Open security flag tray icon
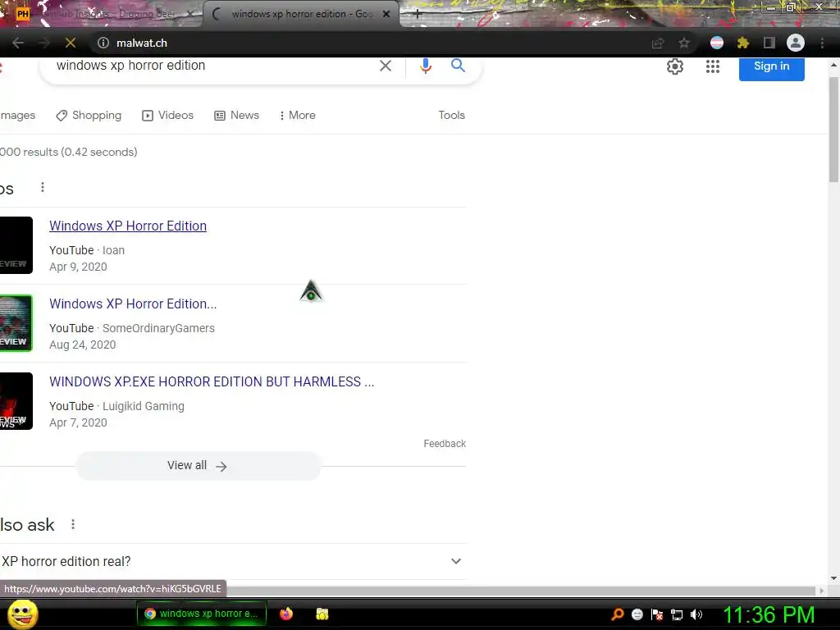The image size is (840, 630). point(657,614)
